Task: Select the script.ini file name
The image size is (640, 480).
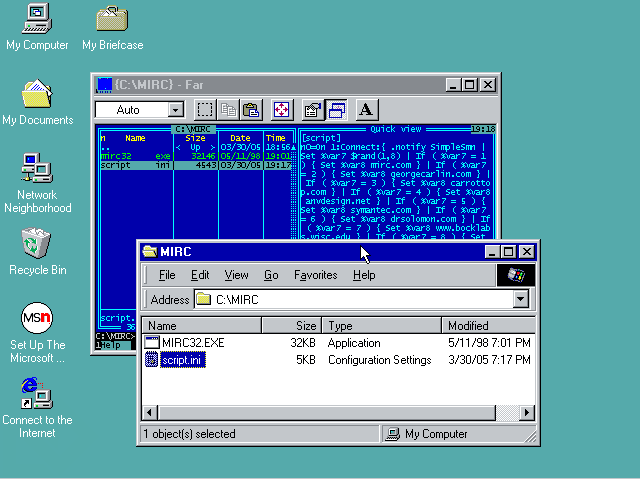Action: coord(182,360)
